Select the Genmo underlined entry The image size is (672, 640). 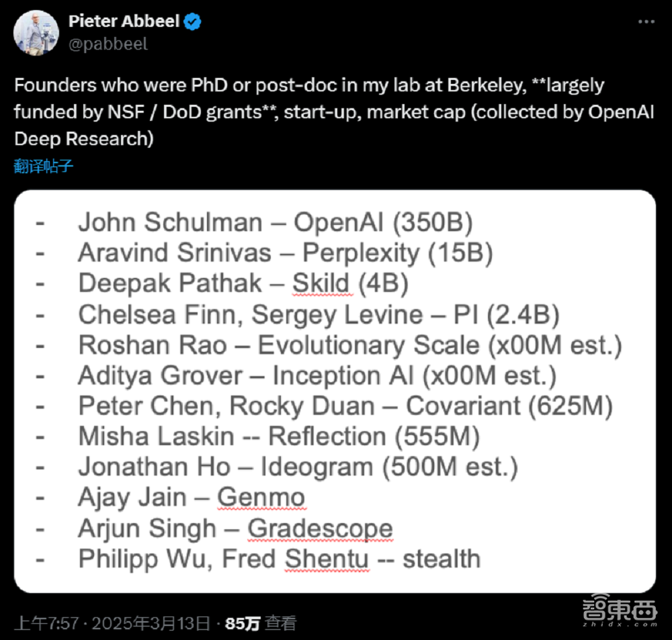[x=261, y=498]
